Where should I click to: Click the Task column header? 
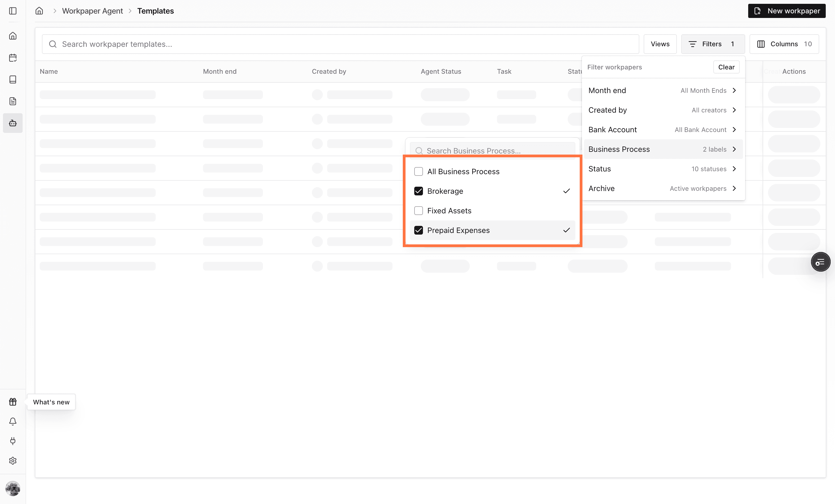coord(504,72)
